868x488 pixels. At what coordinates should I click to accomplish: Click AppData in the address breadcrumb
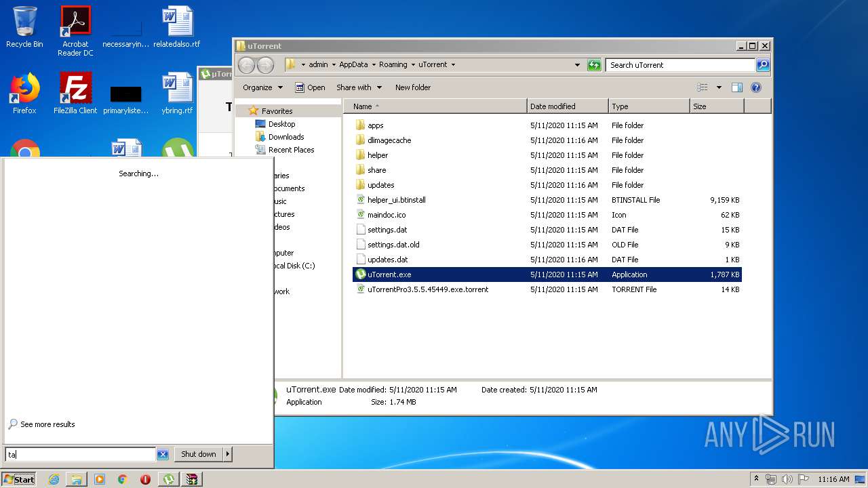point(353,65)
